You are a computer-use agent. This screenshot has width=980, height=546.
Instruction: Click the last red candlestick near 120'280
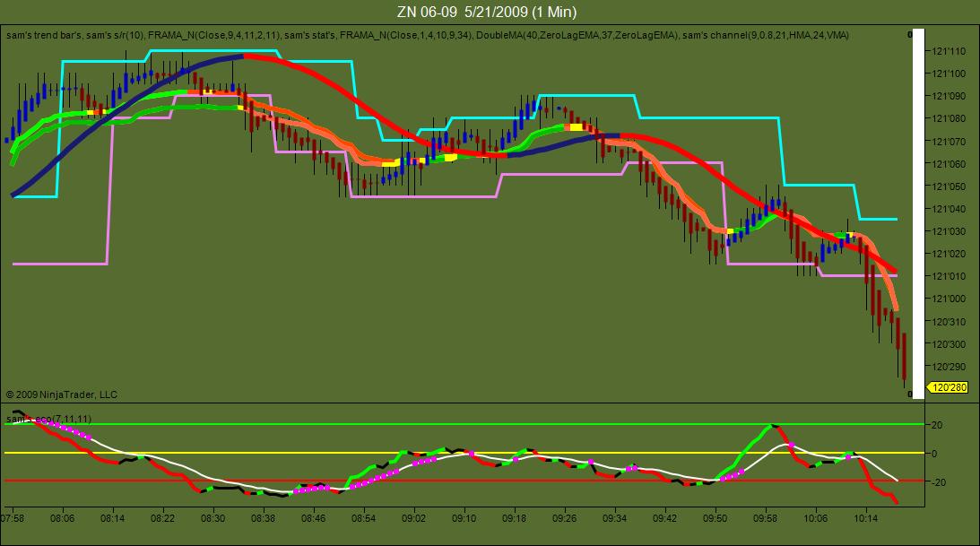click(904, 358)
